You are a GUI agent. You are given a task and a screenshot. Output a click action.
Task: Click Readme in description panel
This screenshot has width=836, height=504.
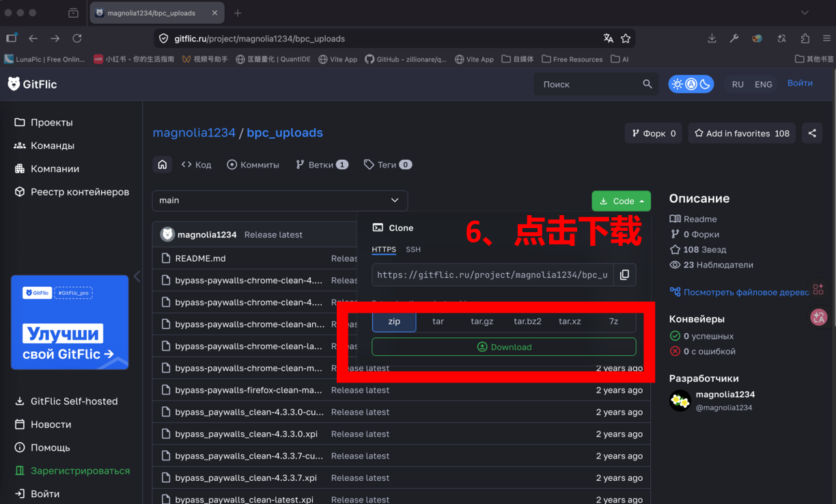tap(700, 219)
